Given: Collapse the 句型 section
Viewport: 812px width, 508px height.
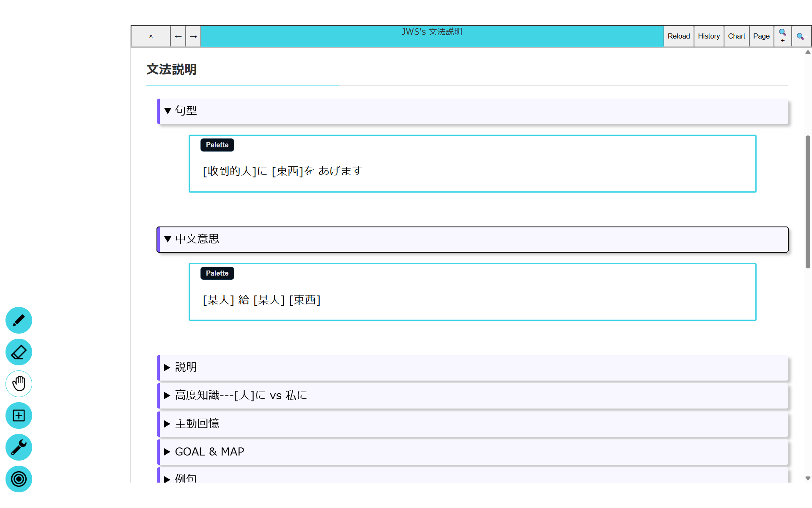Looking at the screenshot, I should pos(186,111).
